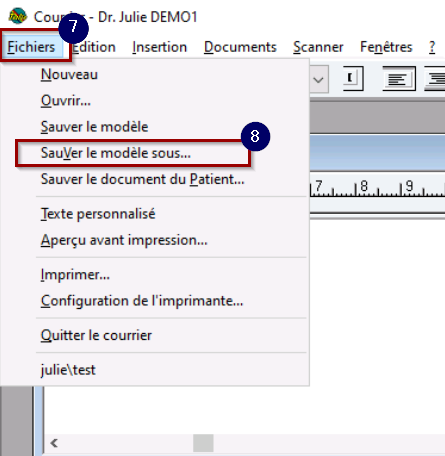The height and width of the screenshot is (456, 445).
Task: Click horizontal scrollbar left arrow
Action: pos(54,443)
